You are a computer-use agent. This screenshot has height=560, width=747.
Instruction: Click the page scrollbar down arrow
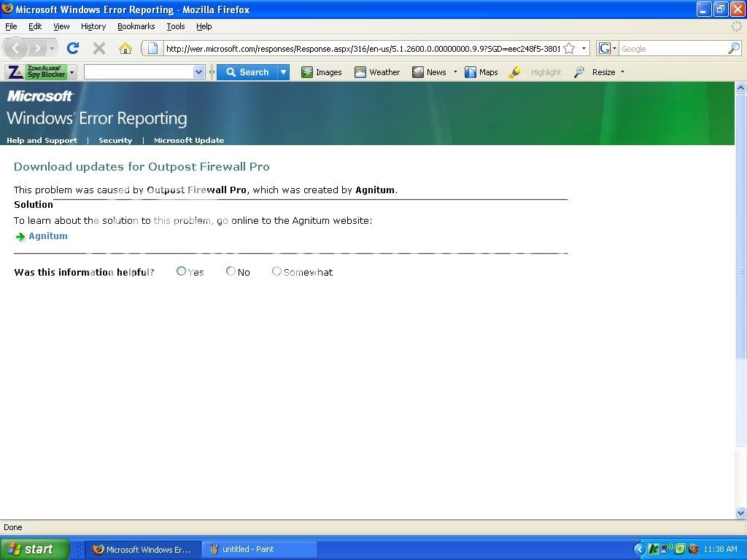[x=740, y=513]
